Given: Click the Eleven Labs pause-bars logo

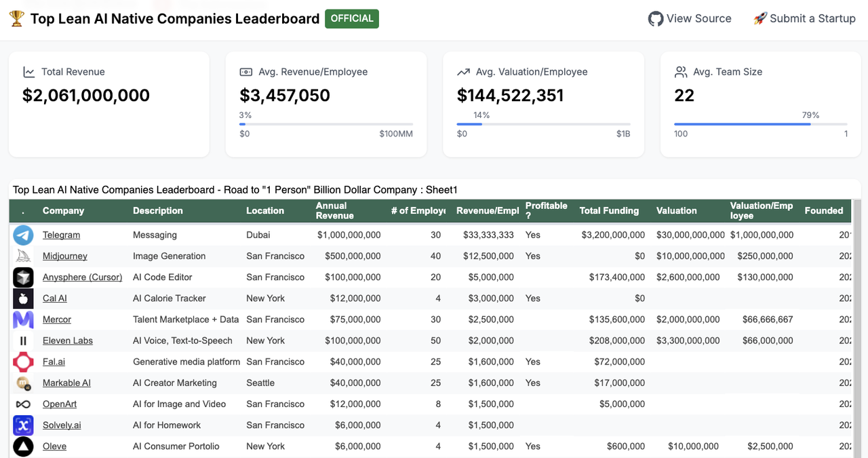Looking at the screenshot, I should tap(23, 341).
